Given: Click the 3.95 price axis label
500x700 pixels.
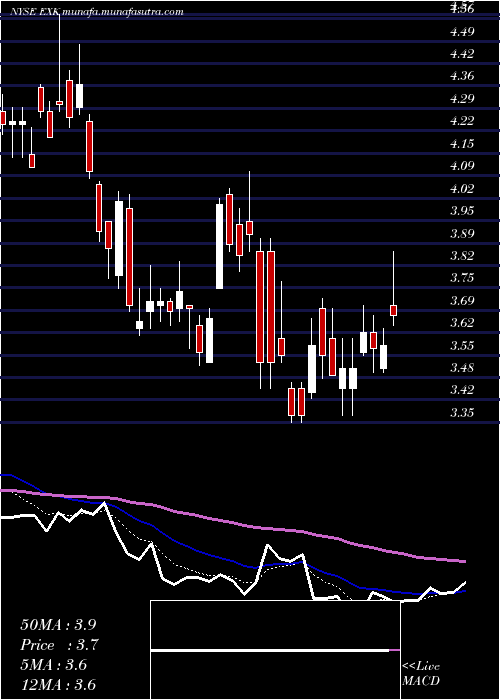Looking at the screenshot, I should tap(462, 211).
